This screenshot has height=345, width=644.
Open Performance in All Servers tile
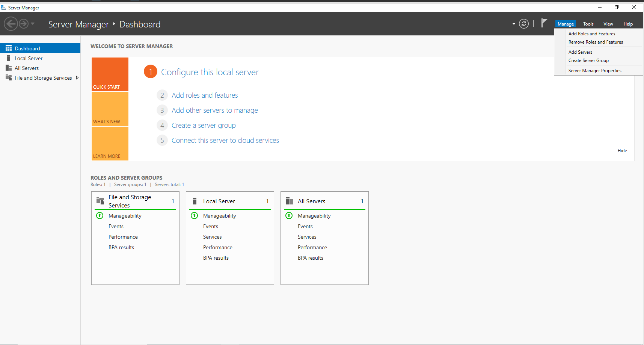point(312,248)
